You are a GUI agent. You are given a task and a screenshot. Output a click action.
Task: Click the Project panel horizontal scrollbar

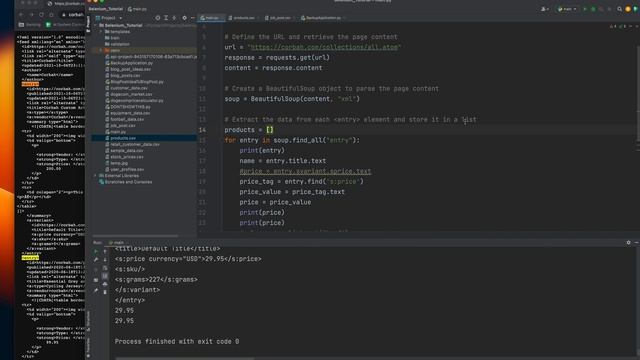coord(136,236)
